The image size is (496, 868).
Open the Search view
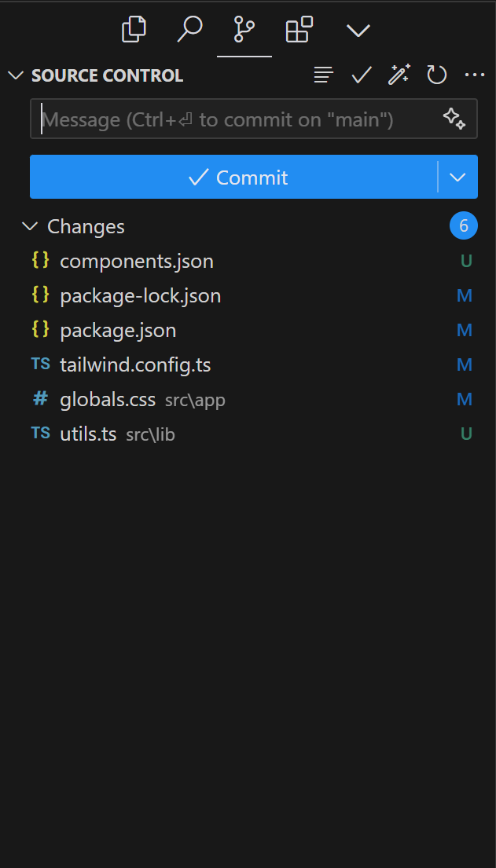coord(189,29)
